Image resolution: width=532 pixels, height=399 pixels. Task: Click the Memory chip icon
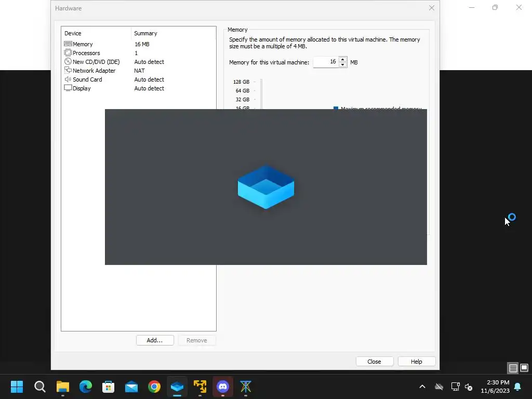click(68, 44)
